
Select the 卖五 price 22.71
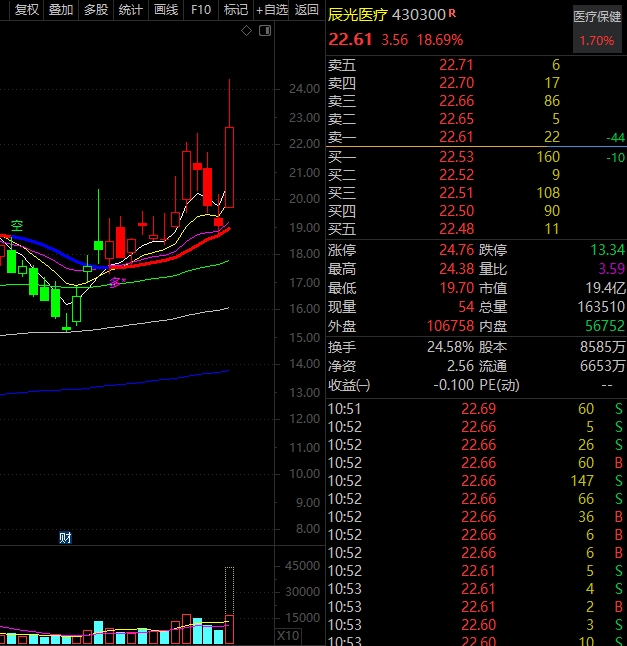[x=456, y=65]
